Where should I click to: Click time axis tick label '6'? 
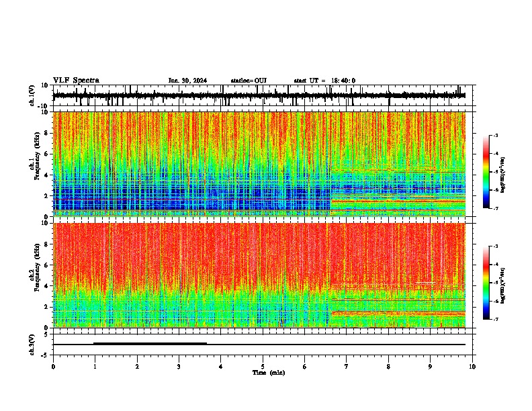(x=305, y=367)
